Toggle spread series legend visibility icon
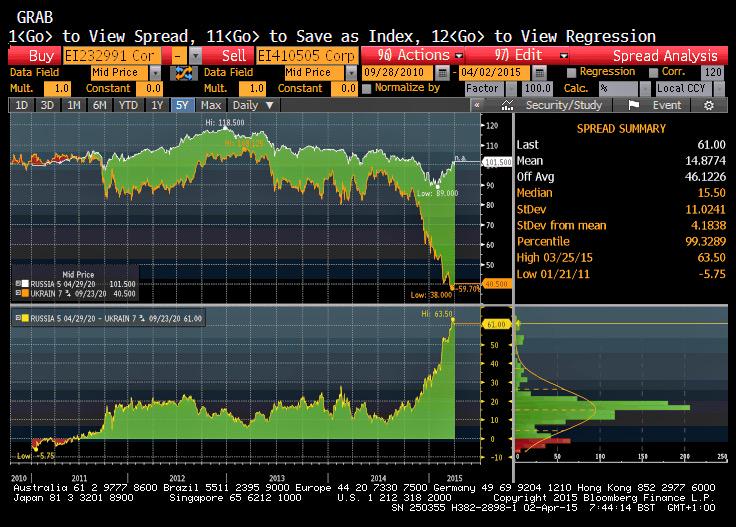Viewport: 736px width, 527px height. tap(18, 318)
